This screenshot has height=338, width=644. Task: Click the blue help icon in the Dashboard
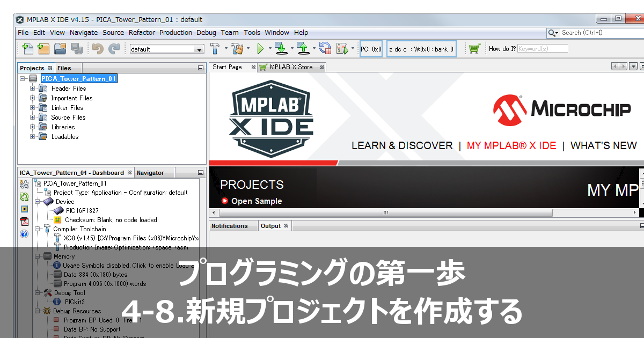point(24,234)
